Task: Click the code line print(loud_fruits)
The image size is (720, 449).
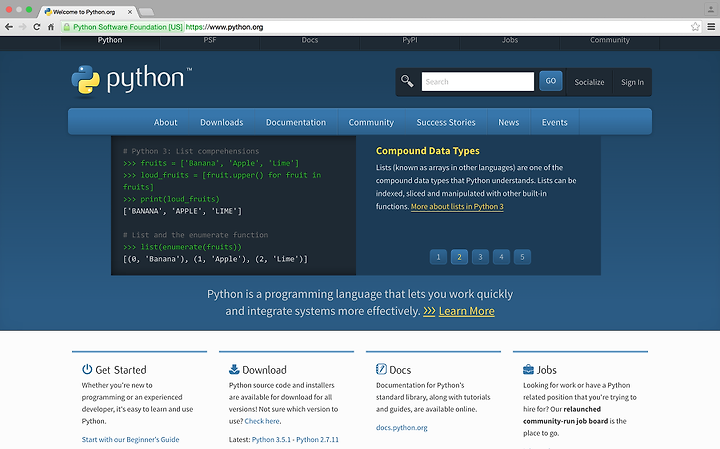Action: (171, 199)
